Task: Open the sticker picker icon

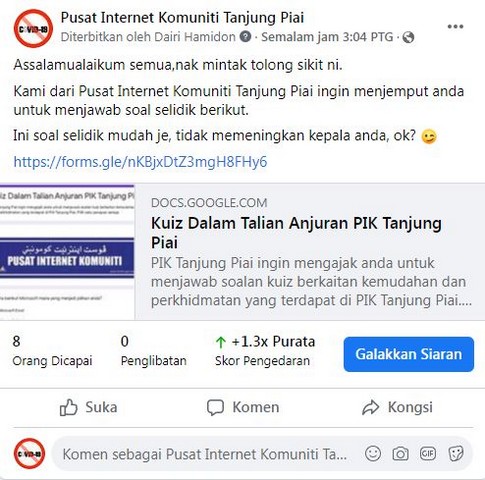Action: click(x=456, y=454)
